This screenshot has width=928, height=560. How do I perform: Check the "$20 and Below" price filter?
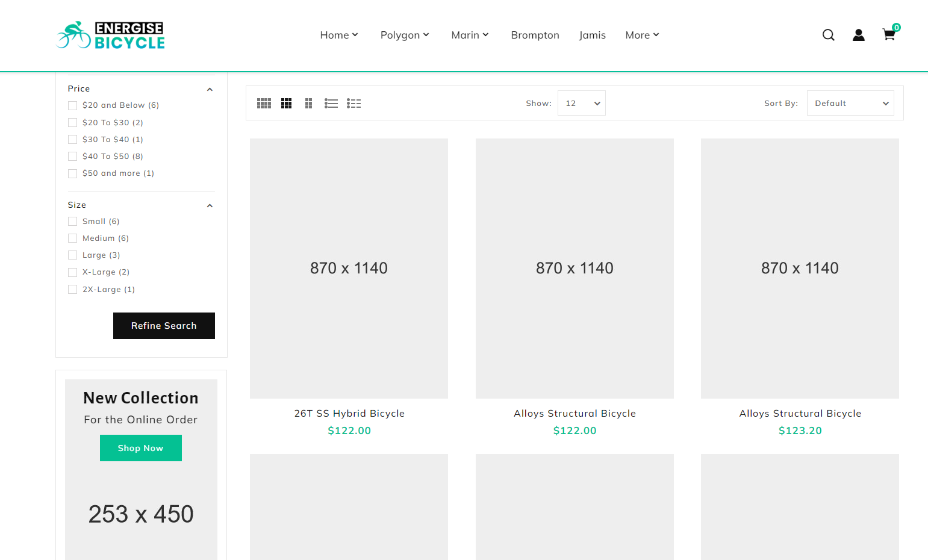pos(73,106)
